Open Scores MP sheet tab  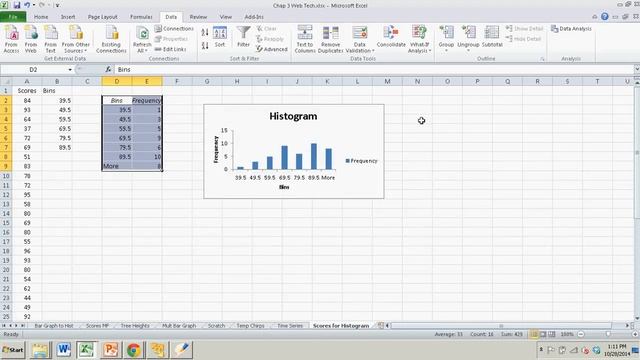pos(97,326)
